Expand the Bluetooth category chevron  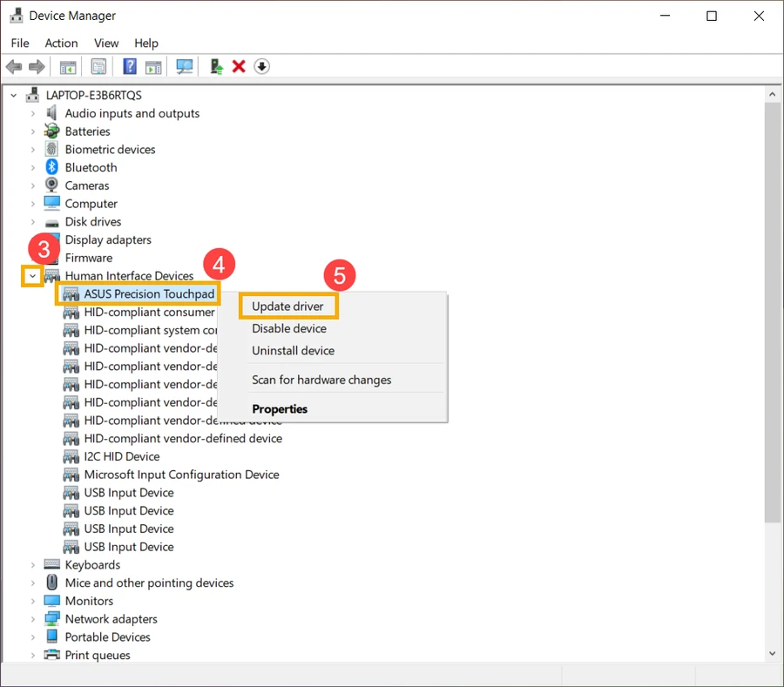(32, 167)
